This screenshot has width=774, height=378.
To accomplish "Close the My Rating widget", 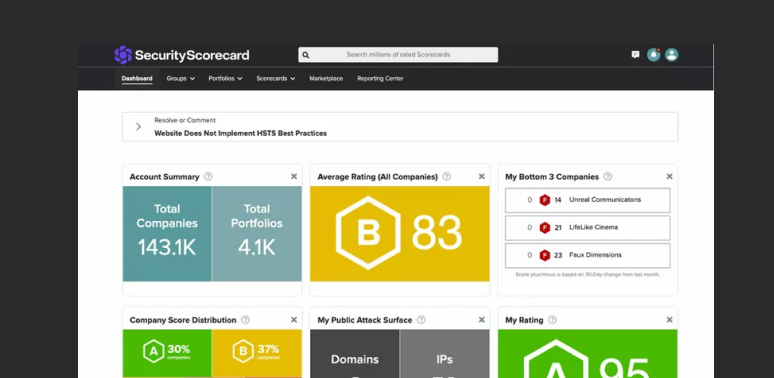I will (669, 320).
